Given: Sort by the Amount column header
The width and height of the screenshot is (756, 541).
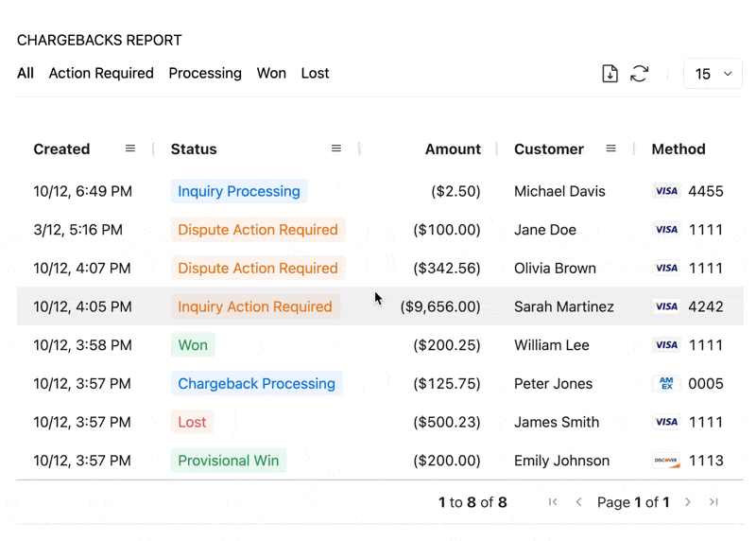Looking at the screenshot, I should tap(453, 149).
